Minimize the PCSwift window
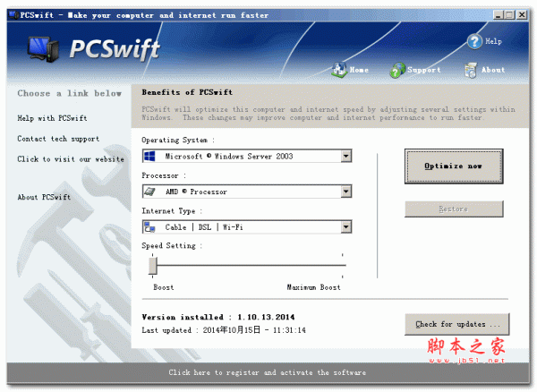Screen dimensions: 537x392 point(498,15)
